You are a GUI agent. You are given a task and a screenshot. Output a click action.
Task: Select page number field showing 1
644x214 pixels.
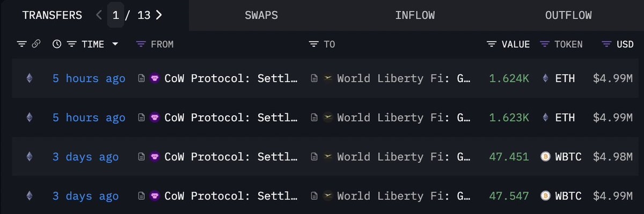pos(115,15)
